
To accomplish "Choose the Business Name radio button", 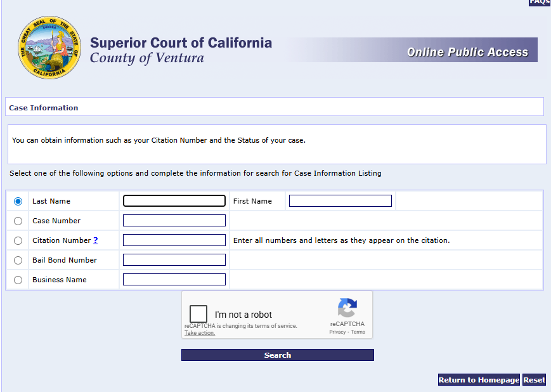I will click(18, 280).
